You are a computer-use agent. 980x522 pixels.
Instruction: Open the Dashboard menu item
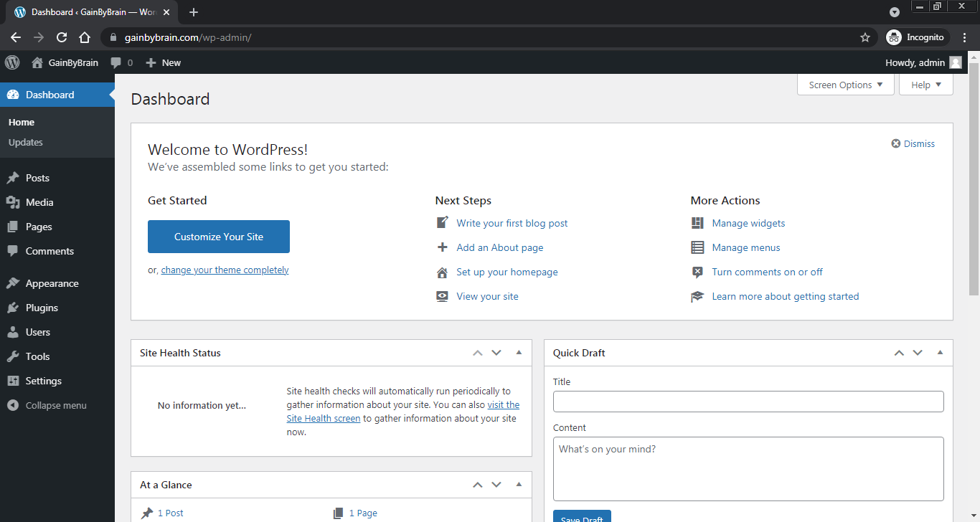(57, 95)
